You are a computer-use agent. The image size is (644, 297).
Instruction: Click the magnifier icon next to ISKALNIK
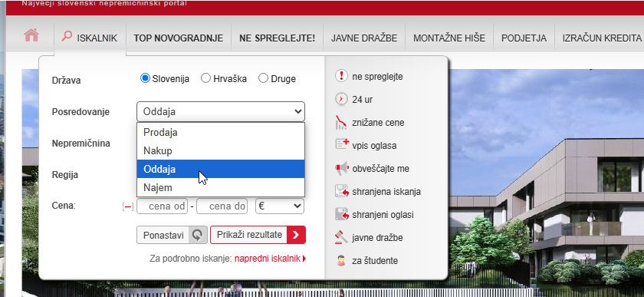coord(67,36)
